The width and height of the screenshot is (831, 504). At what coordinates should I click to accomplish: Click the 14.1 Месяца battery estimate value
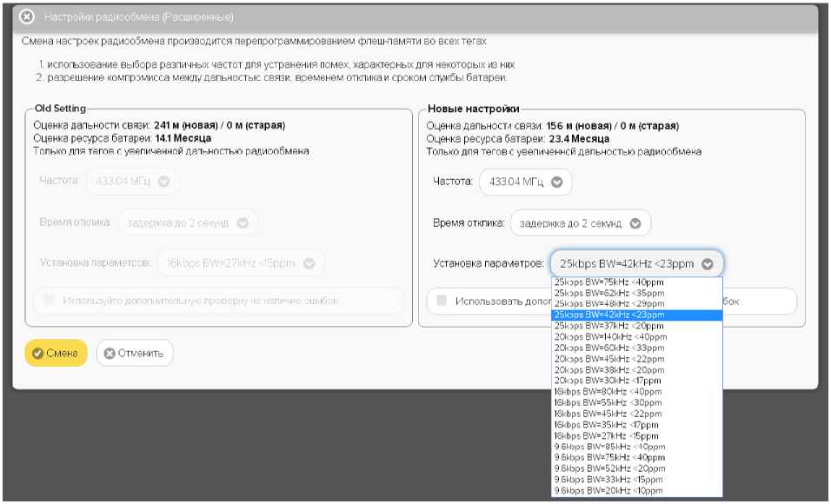183,138
